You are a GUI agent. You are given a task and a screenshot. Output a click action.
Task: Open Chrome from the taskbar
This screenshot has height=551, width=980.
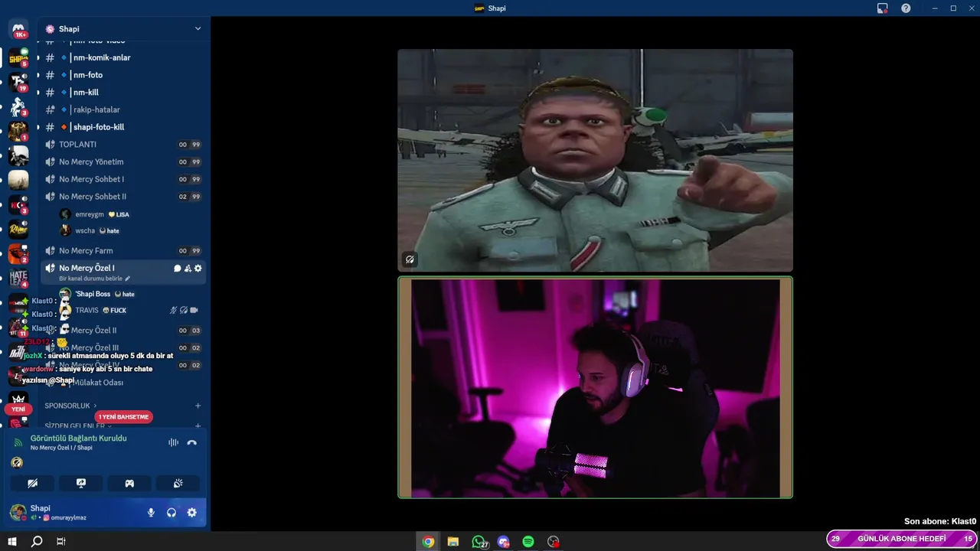click(428, 542)
